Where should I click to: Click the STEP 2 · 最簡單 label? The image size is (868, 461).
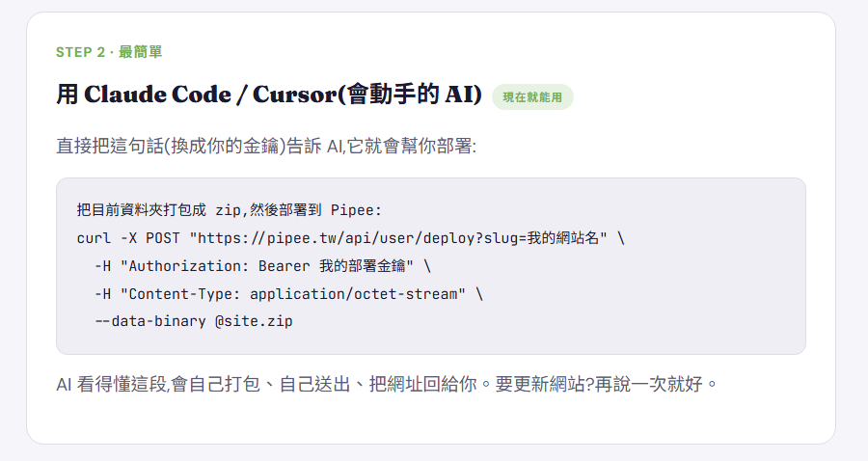pos(109,52)
